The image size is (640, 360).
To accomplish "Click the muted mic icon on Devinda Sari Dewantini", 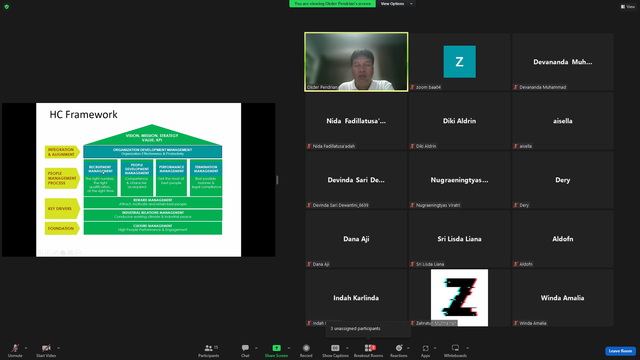I will [309, 205].
